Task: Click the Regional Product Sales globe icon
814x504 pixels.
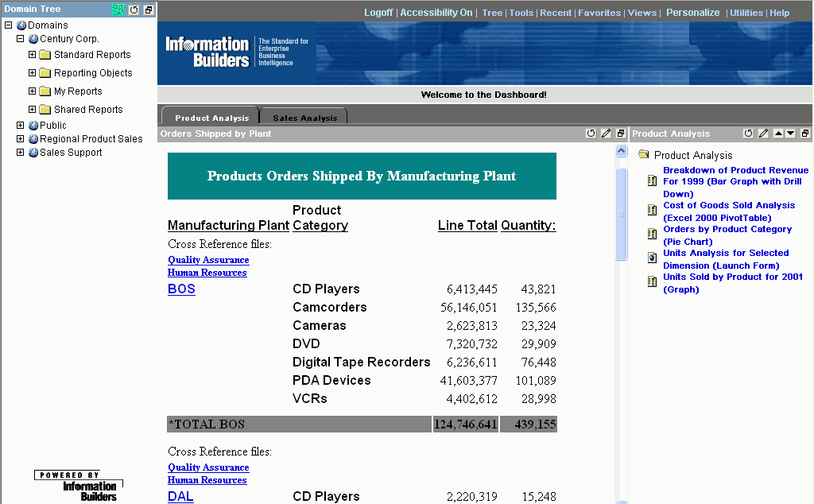Action: pos(33,138)
